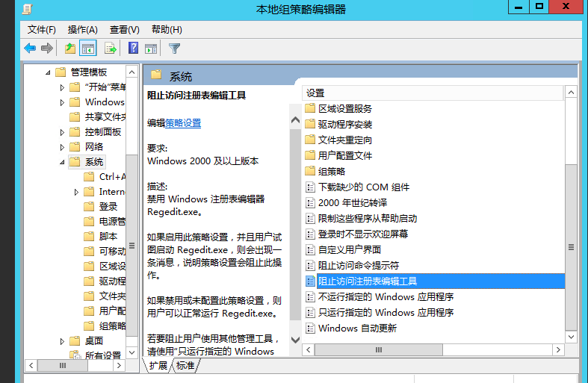Open the Help question mark icon
Viewport: 588px width, 383px height.
coord(133,48)
